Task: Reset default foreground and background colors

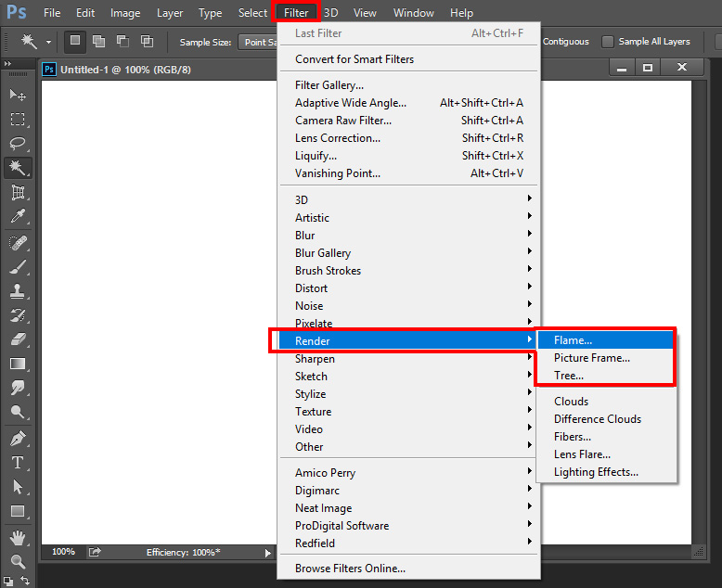Action: tap(7, 582)
